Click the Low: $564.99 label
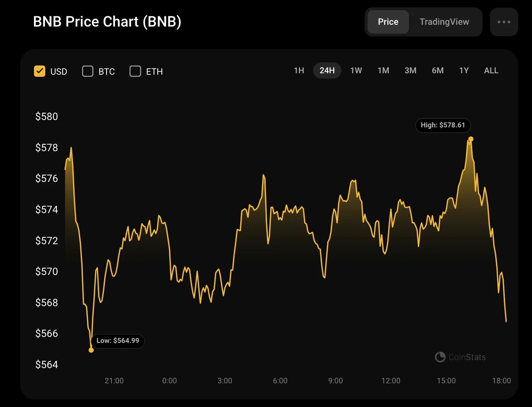532x407 pixels. (118, 341)
